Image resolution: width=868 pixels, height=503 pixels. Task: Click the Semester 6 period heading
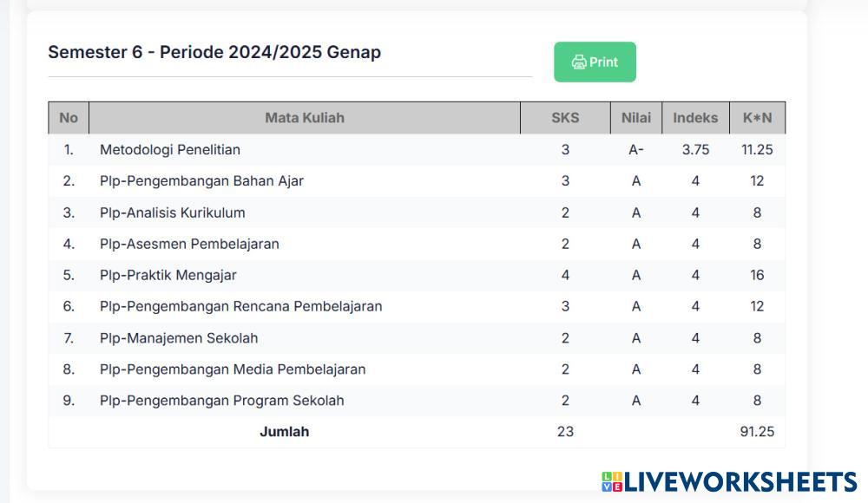click(214, 52)
